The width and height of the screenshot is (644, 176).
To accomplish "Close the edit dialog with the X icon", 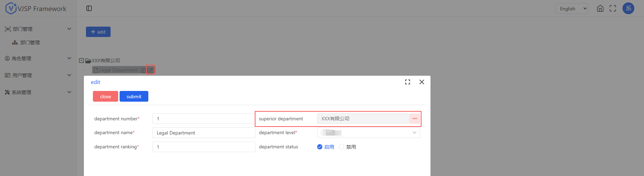I will [422, 82].
